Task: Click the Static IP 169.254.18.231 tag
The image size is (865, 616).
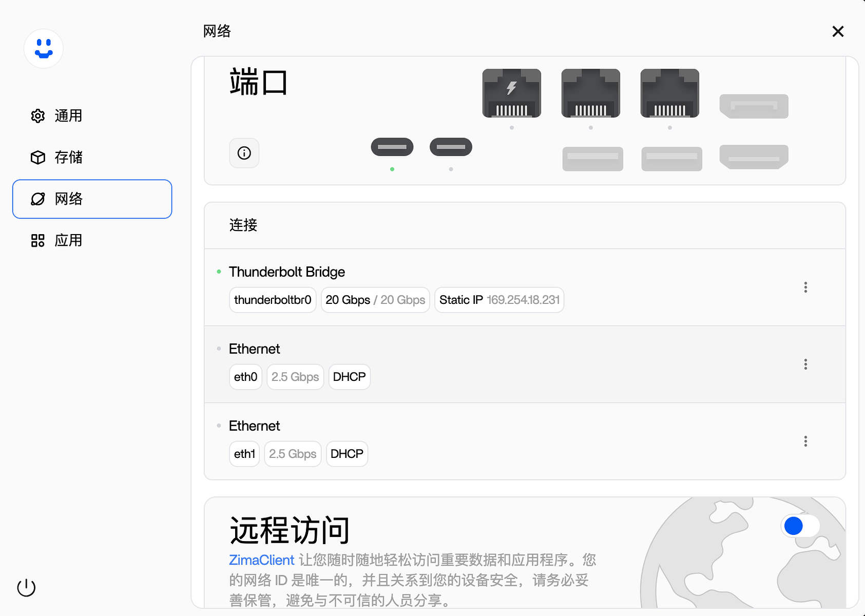Action: point(499,300)
